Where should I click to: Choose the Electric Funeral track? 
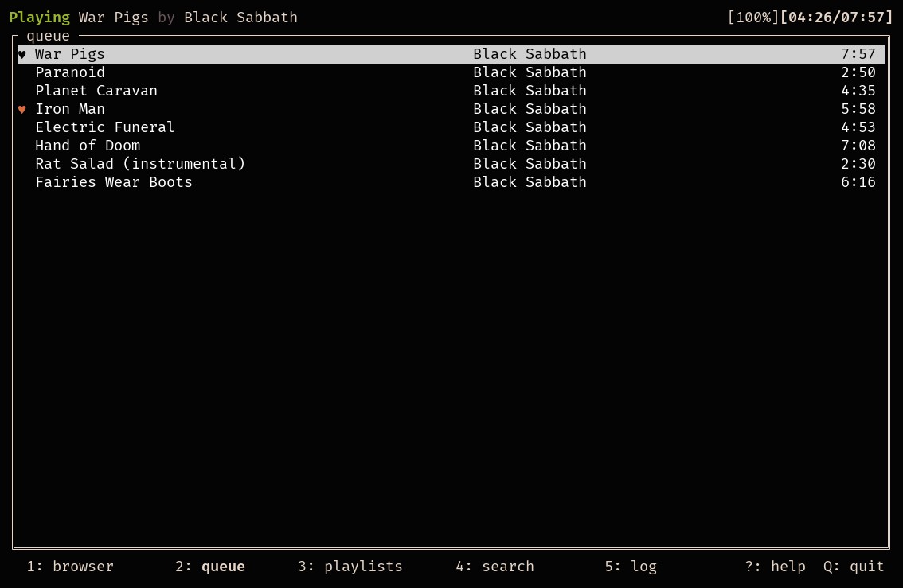pyautogui.click(x=104, y=127)
